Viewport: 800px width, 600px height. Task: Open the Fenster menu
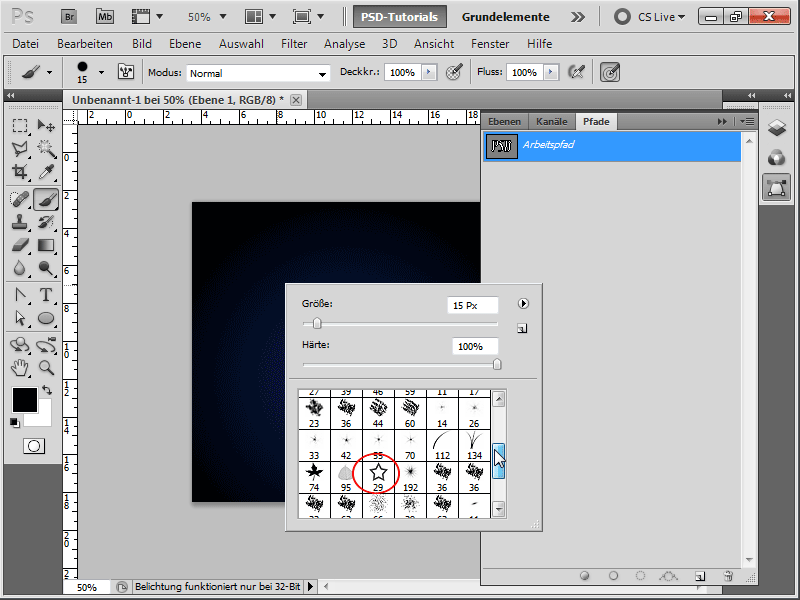(490, 44)
